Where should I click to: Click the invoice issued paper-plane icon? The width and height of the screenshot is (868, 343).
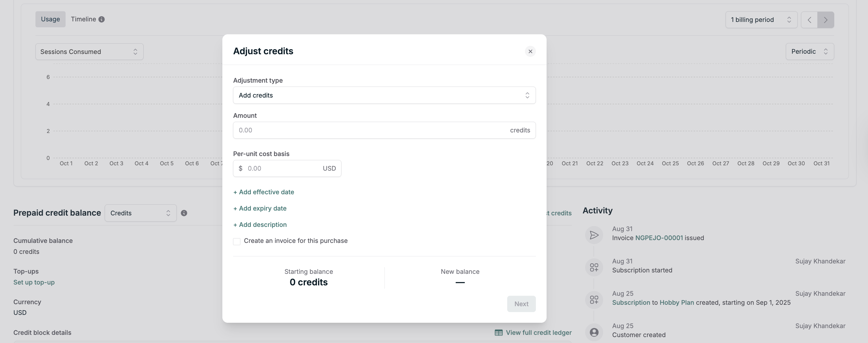[x=594, y=235]
